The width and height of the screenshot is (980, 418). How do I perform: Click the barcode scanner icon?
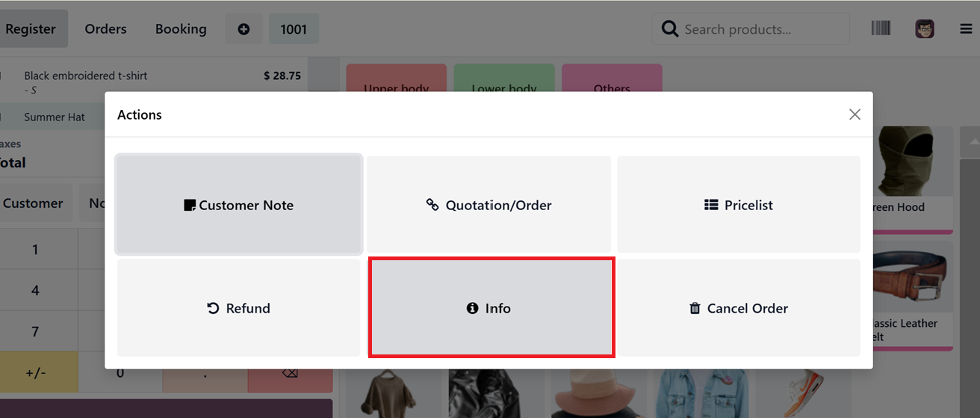coord(881,28)
